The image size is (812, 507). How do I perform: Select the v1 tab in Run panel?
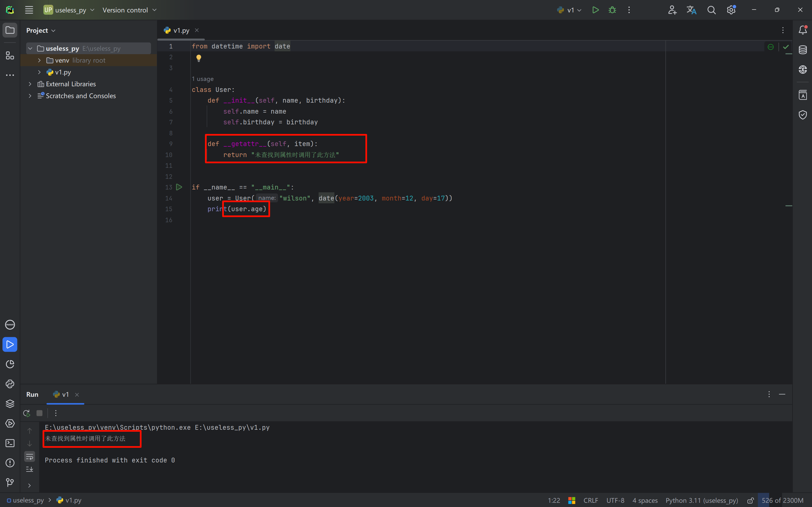point(65,395)
